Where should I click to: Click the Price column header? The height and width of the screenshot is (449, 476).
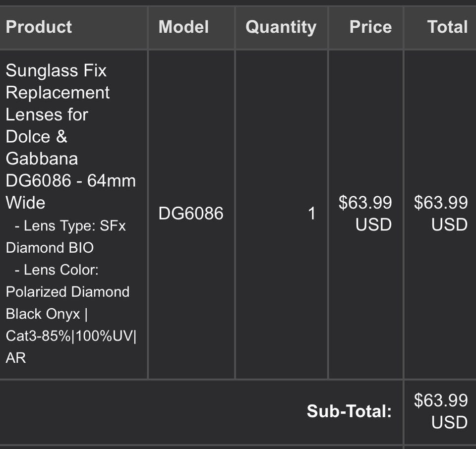pyautogui.click(x=370, y=27)
